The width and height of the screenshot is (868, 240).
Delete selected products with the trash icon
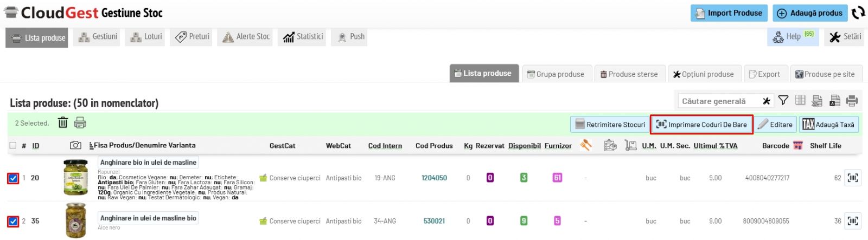point(63,122)
